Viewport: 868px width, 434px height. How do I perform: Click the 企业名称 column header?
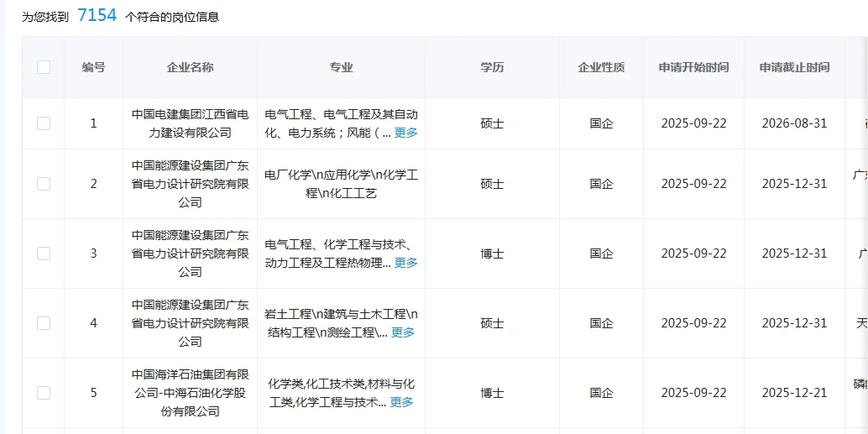click(190, 67)
